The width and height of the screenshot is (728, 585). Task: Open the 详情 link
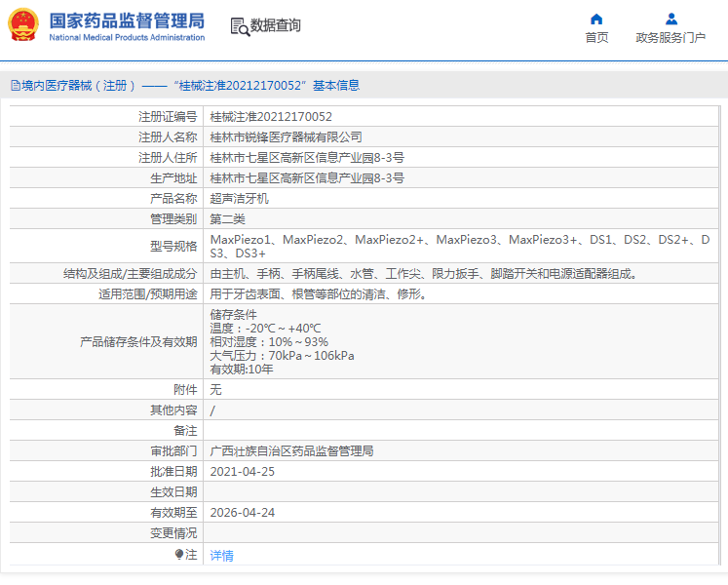pos(221,555)
